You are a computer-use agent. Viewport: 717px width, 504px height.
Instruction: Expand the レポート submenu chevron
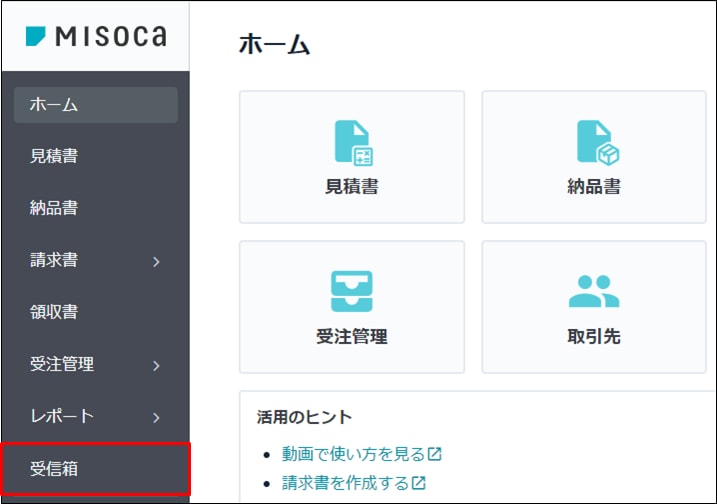[156, 418]
